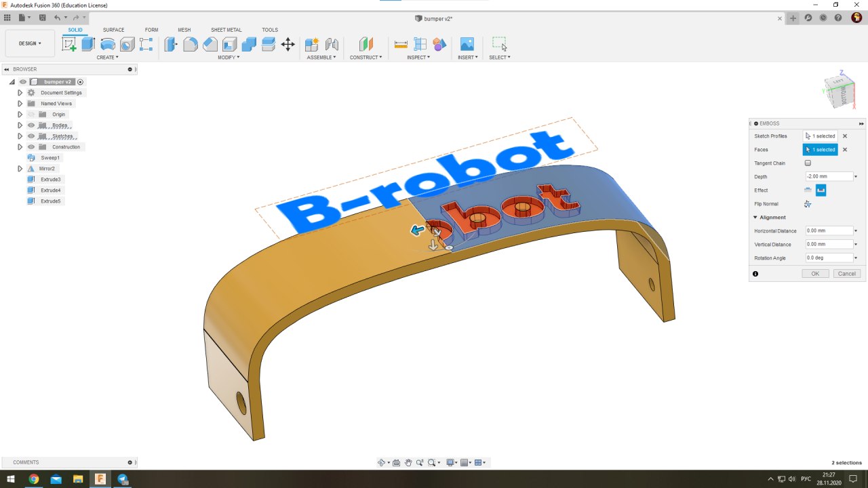This screenshot has height=488, width=868.
Task: Click the Redo arrow icon
Action: tap(75, 18)
